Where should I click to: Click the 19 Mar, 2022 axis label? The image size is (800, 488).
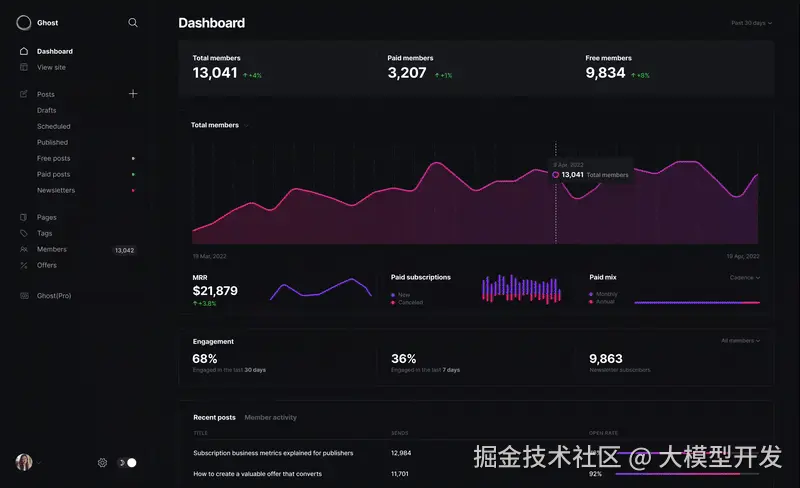click(x=209, y=256)
